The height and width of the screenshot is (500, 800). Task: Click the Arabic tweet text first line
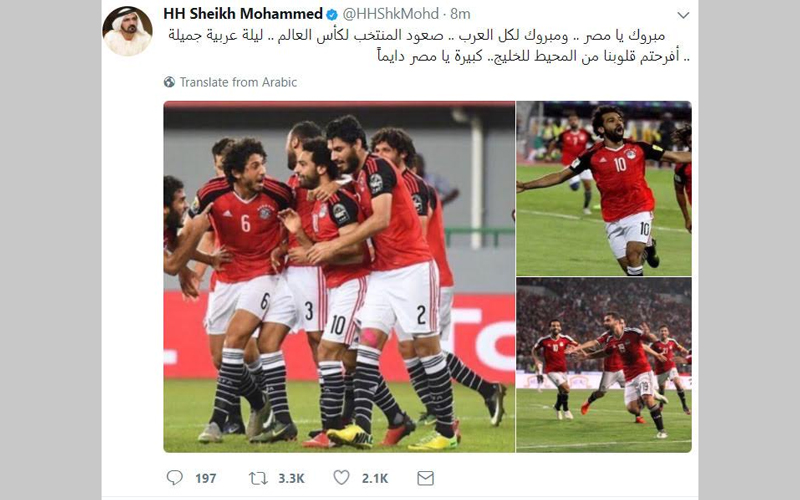tap(417, 36)
